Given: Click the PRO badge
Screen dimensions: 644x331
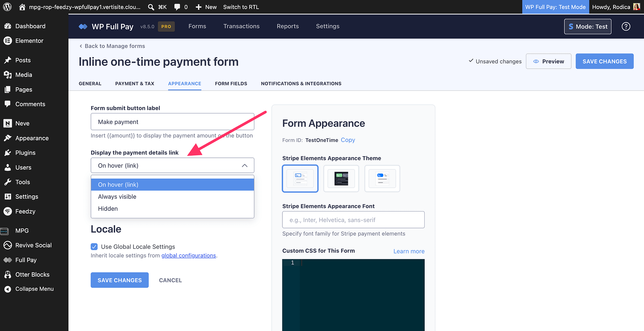Looking at the screenshot, I should pyautogui.click(x=166, y=27).
